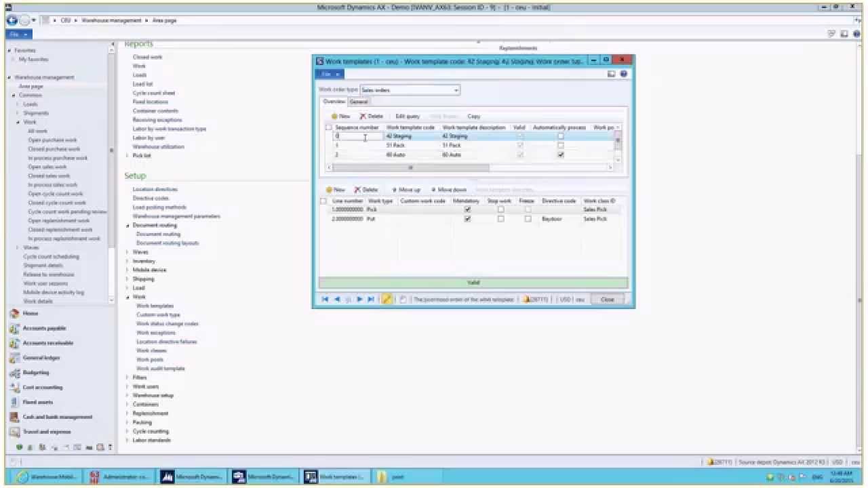Open Work templates link under Setup
The height and width of the screenshot is (488, 868).
click(x=155, y=306)
